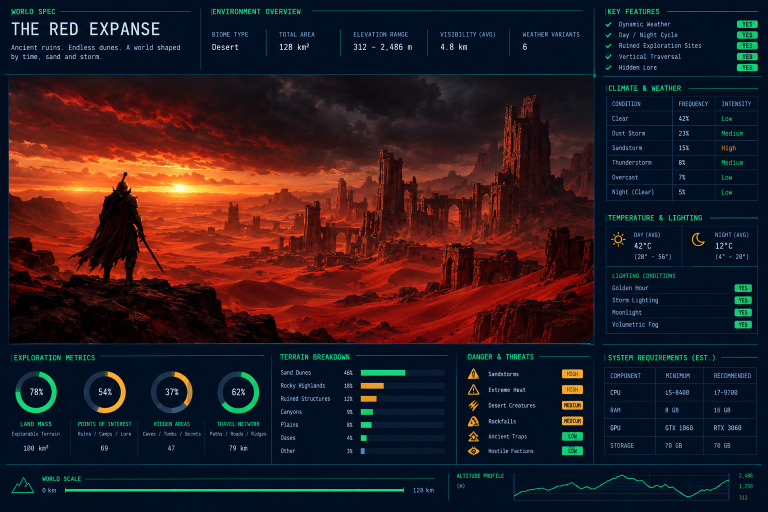Click the Sand Dunes terrain bar
768x512 pixels.
tap(403, 373)
